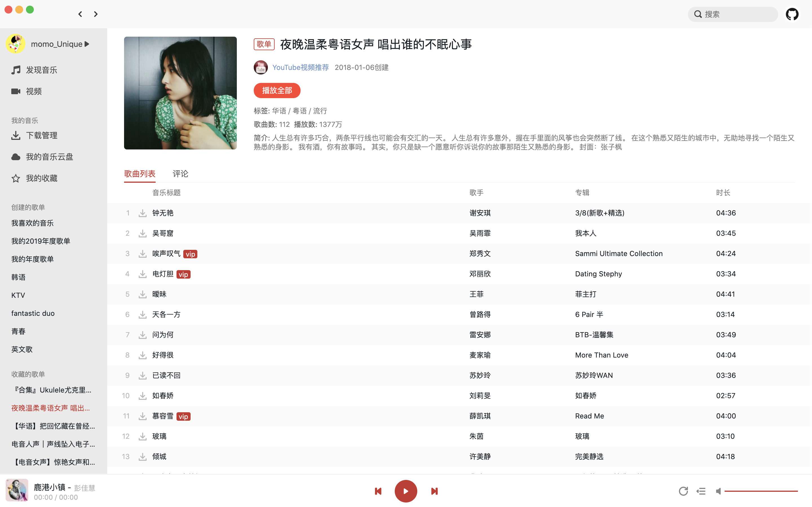Switch to the 评论 tab
The image size is (812, 507).
click(180, 174)
